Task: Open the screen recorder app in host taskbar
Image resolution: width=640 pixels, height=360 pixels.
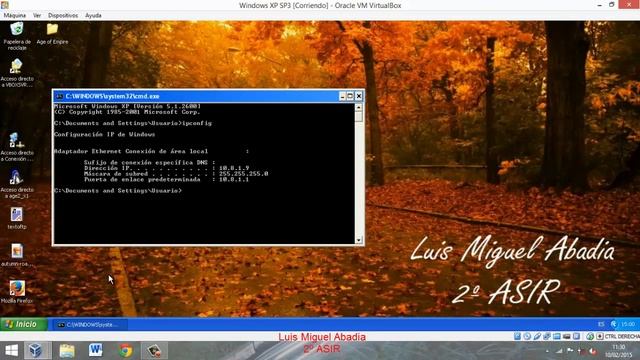Action: coord(154,350)
